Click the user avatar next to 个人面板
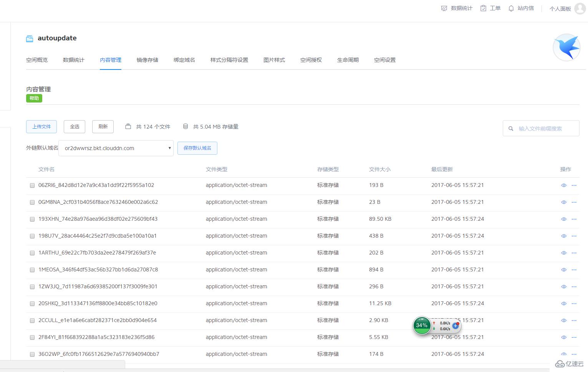588x372 pixels. point(580,8)
